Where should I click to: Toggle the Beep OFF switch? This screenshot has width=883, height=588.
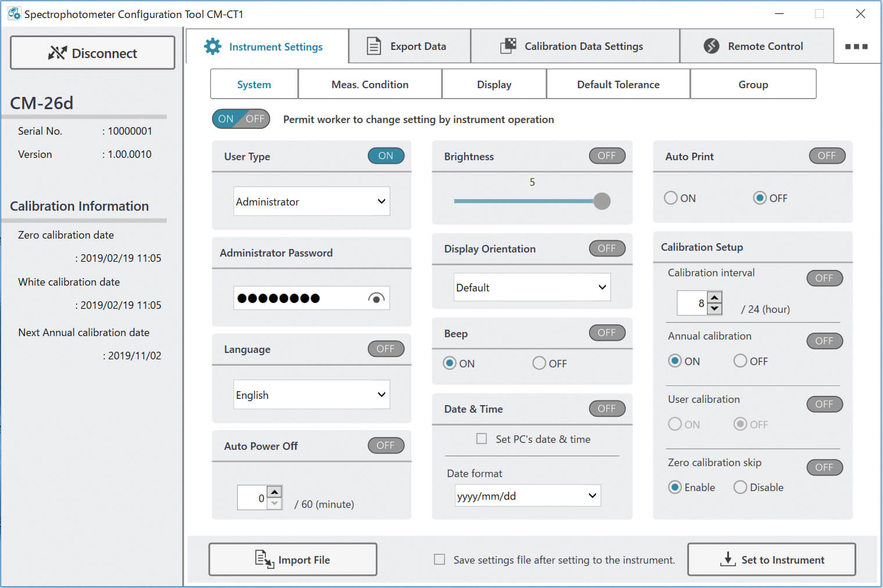pos(607,333)
